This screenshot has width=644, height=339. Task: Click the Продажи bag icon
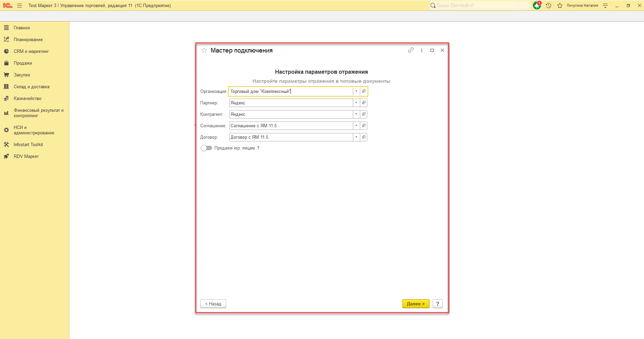pyautogui.click(x=6, y=63)
